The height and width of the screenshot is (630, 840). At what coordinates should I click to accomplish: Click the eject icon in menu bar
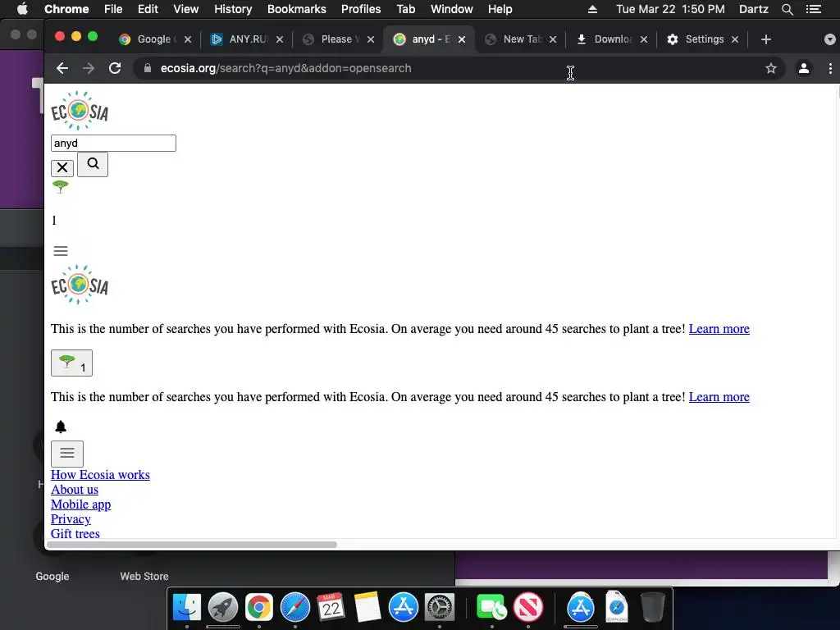click(592, 9)
